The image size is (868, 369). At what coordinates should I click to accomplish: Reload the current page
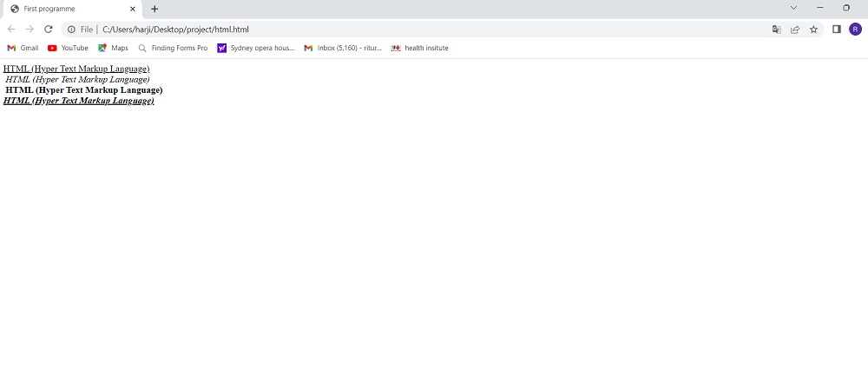tap(49, 29)
